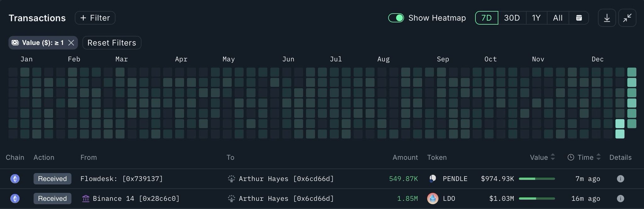
Task: Open the Flowdesk [0x739137] address link
Action: coord(121,179)
